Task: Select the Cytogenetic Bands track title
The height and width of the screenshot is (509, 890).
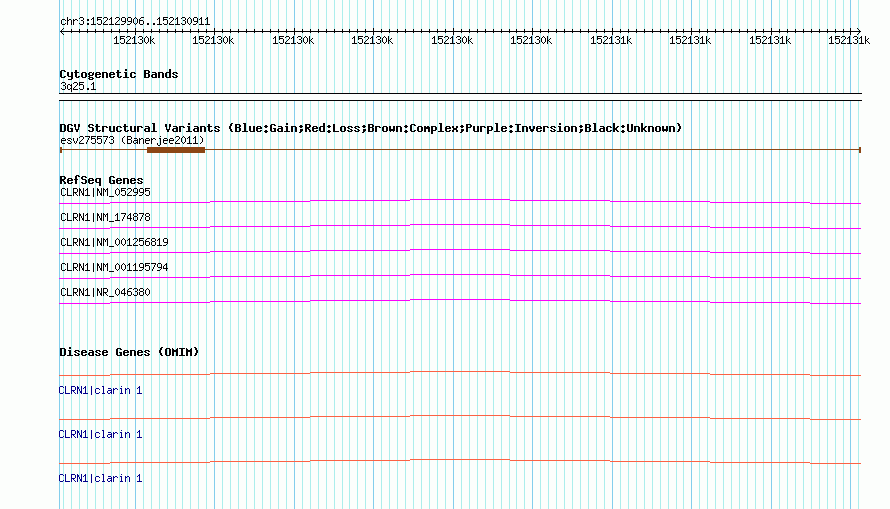Action: point(119,74)
